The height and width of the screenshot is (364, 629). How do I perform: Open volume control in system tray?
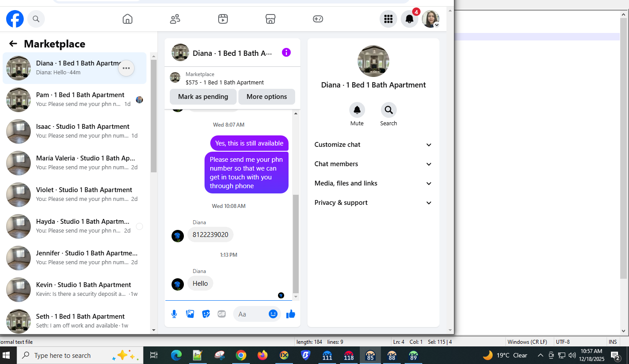click(572, 355)
